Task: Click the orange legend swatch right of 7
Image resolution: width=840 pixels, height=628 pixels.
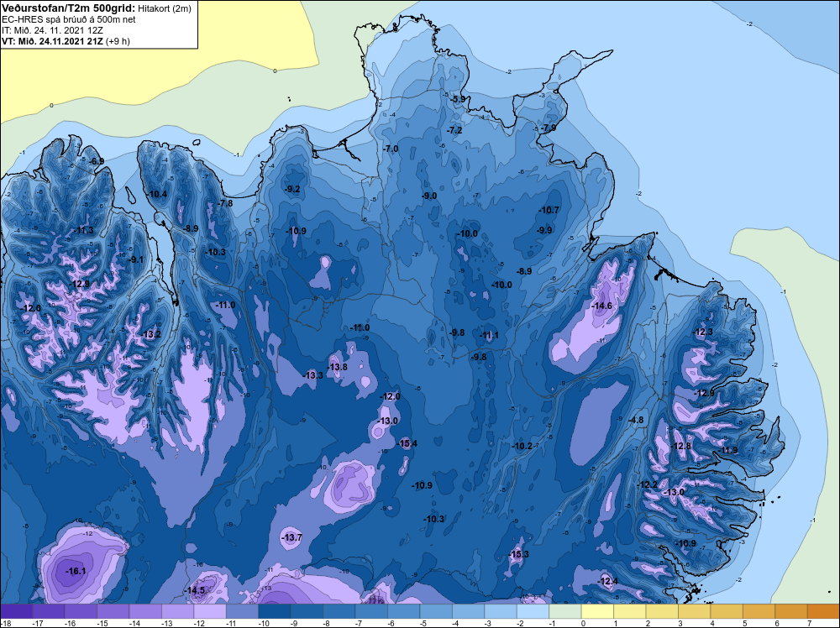Action: click(823, 611)
